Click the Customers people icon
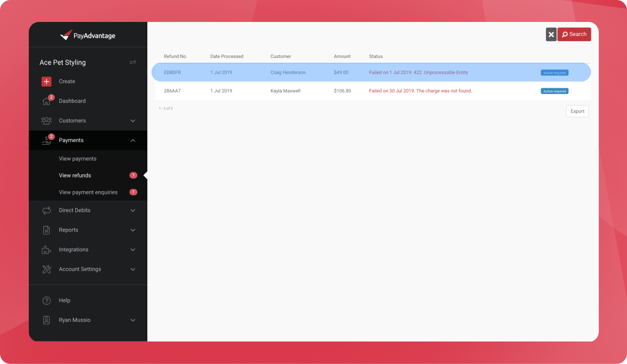This screenshot has width=627, height=364. tap(47, 121)
